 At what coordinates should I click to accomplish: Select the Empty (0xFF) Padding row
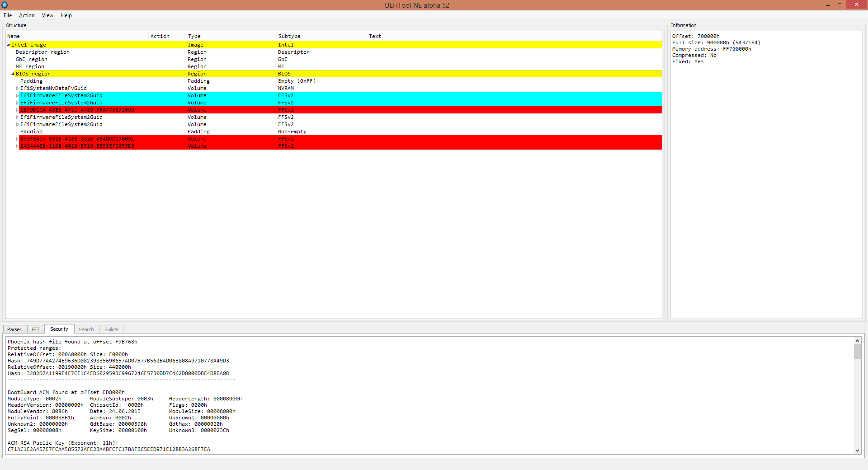coord(333,81)
